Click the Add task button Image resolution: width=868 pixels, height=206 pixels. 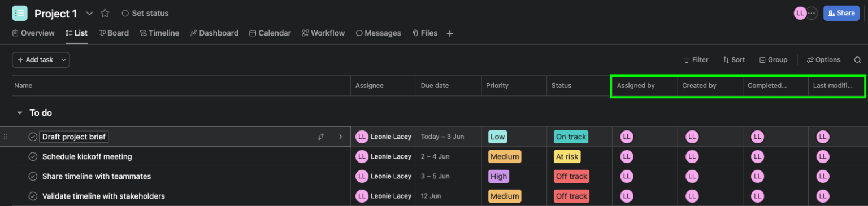click(35, 60)
